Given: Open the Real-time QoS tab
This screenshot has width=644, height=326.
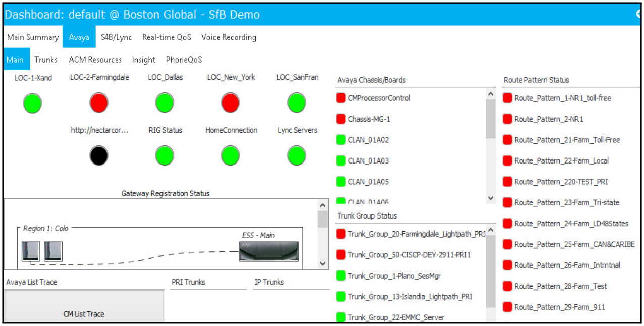Looking at the screenshot, I should click(x=167, y=37).
